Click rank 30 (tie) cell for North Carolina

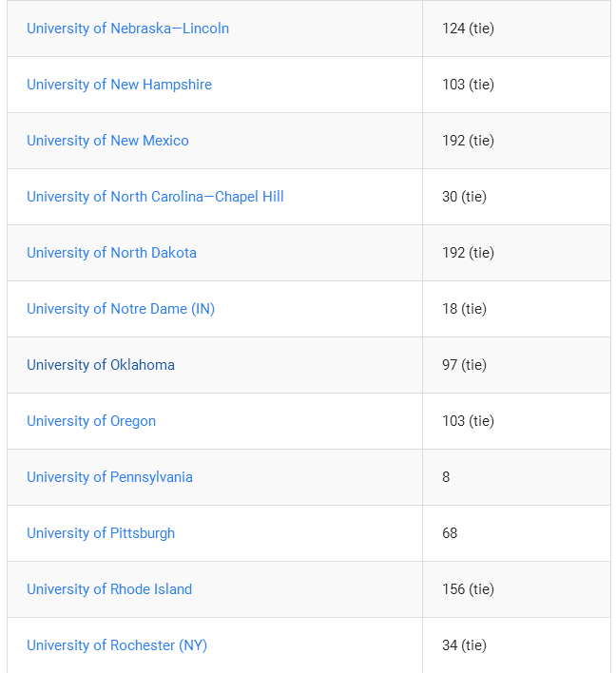pos(516,197)
